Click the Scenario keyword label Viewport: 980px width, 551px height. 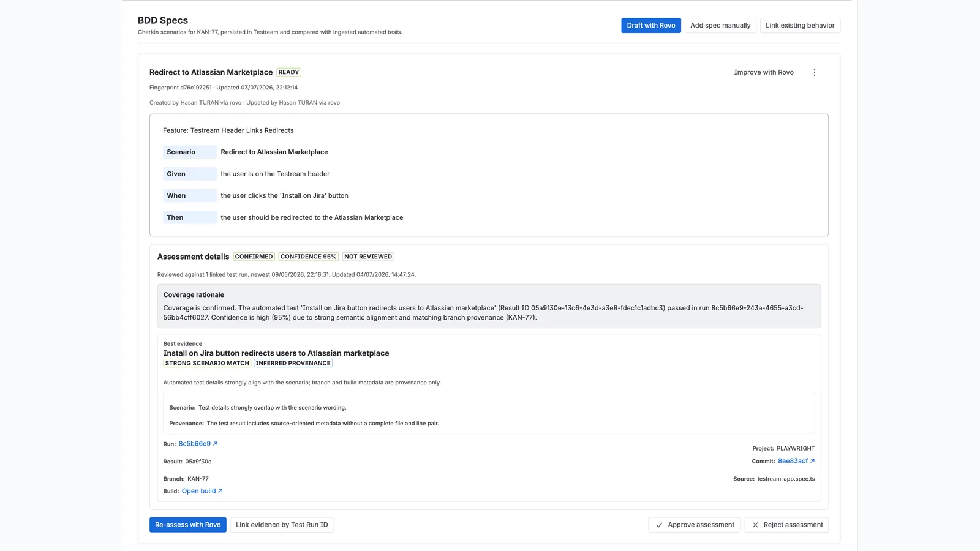[190, 152]
